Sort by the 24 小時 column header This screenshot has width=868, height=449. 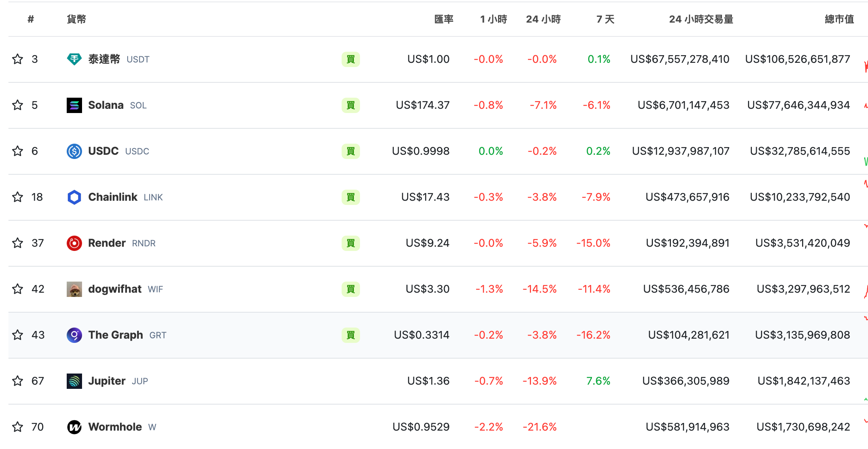[x=543, y=19]
